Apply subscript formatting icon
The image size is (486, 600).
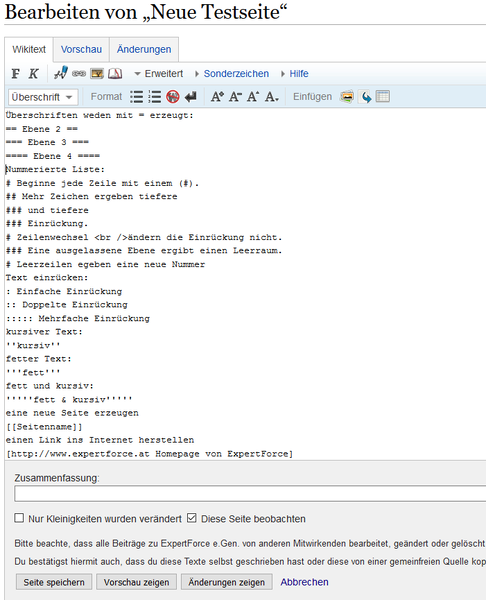point(272,97)
